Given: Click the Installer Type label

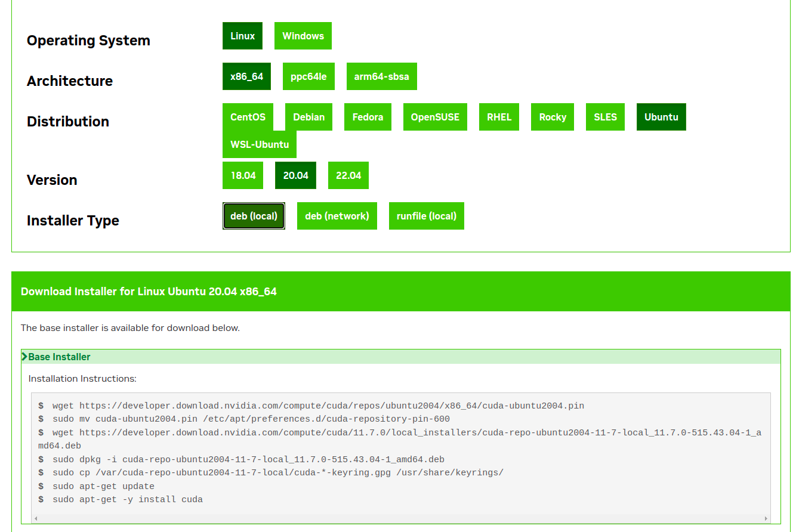Looking at the screenshot, I should pyautogui.click(x=73, y=221).
